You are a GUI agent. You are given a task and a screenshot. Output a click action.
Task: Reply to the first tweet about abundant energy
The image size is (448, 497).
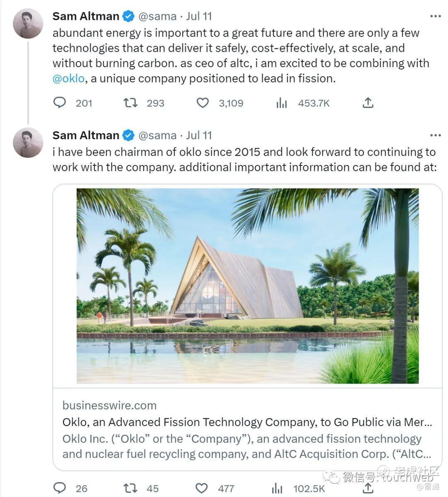[60, 103]
